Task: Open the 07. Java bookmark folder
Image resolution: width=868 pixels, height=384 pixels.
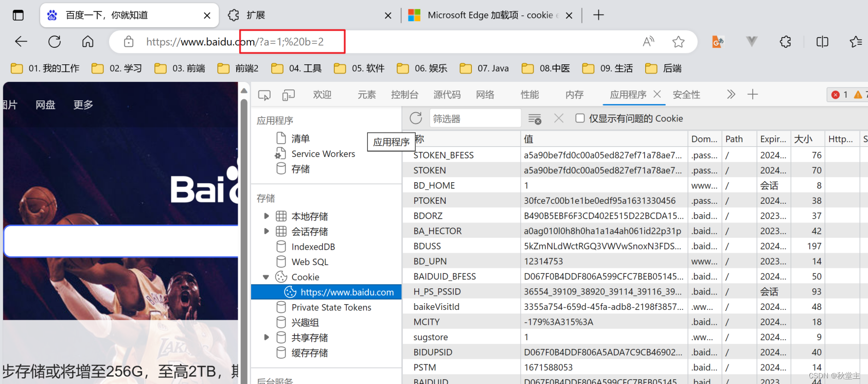Action: point(484,68)
